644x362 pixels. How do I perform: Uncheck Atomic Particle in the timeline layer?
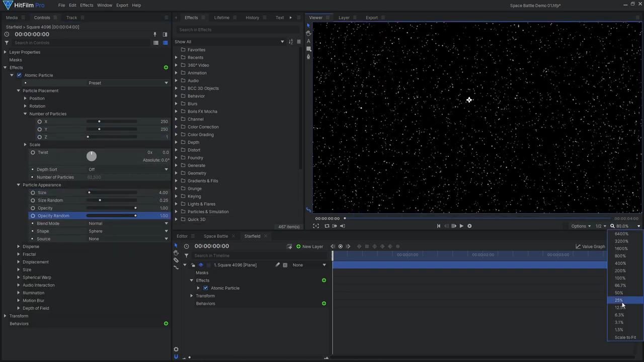coord(205,288)
